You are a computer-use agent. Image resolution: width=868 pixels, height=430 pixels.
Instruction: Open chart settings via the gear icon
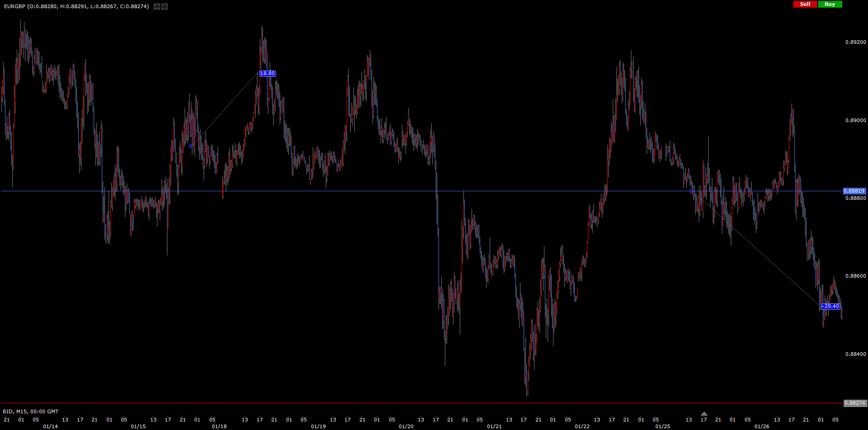pos(165,6)
